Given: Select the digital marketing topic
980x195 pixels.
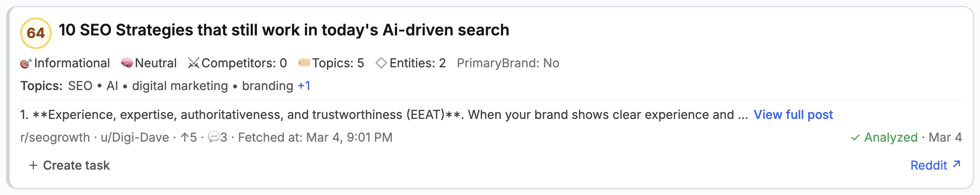Looking at the screenshot, I should [x=180, y=86].
